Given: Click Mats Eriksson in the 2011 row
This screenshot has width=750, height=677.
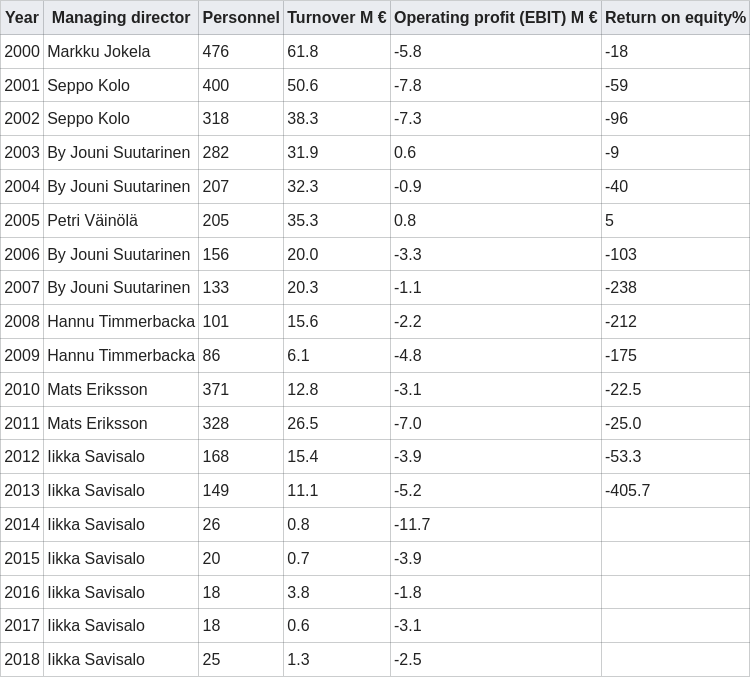Looking at the screenshot, I should 97,424.
